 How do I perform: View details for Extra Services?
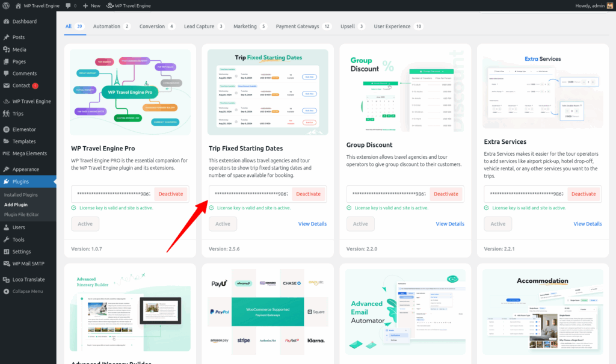pos(587,224)
